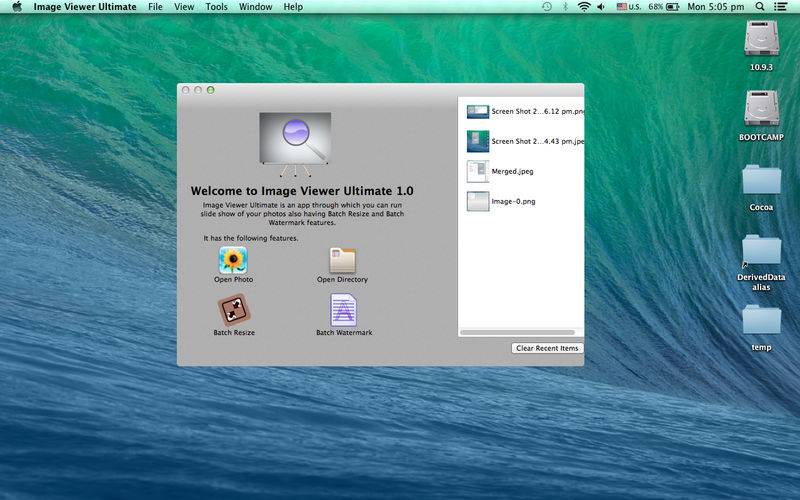Open Spotlight search magnifier
Screen dimensions: 800x500
point(760,7)
